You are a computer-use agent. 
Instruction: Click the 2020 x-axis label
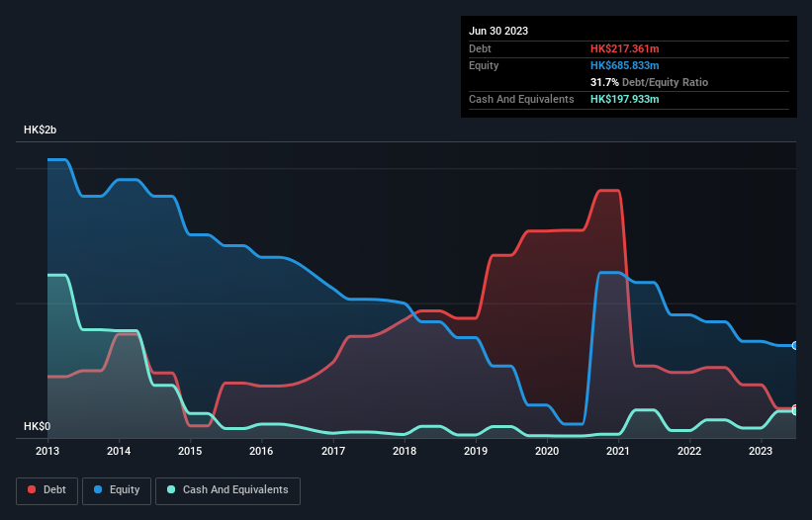click(x=547, y=451)
